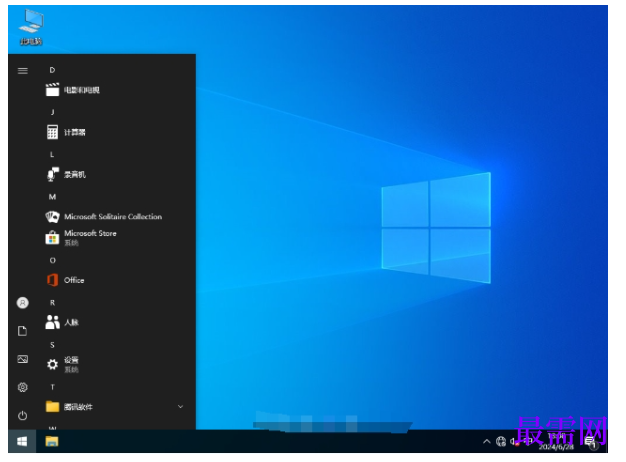This screenshot has height=462, width=626.
Task: Open the People app icon
Action: coord(52,322)
